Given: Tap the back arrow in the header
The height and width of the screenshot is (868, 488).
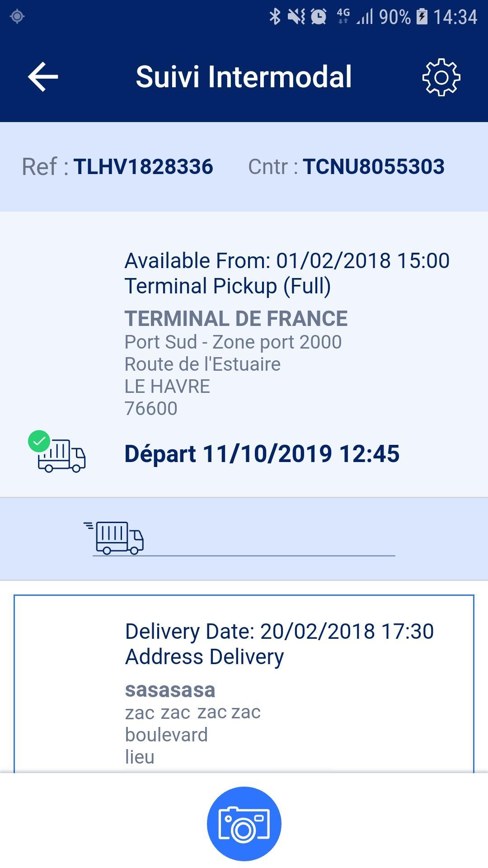Looking at the screenshot, I should [x=43, y=77].
